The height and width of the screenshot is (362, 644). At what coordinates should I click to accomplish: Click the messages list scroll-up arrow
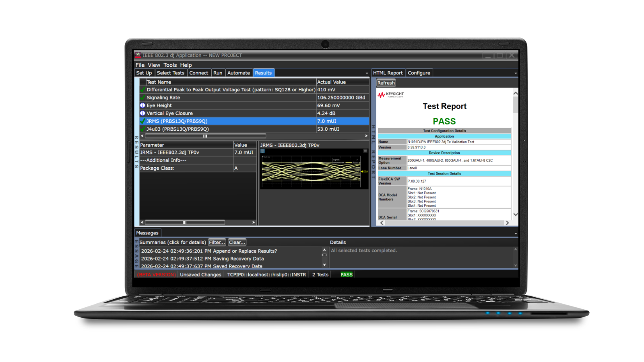pos(324,250)
